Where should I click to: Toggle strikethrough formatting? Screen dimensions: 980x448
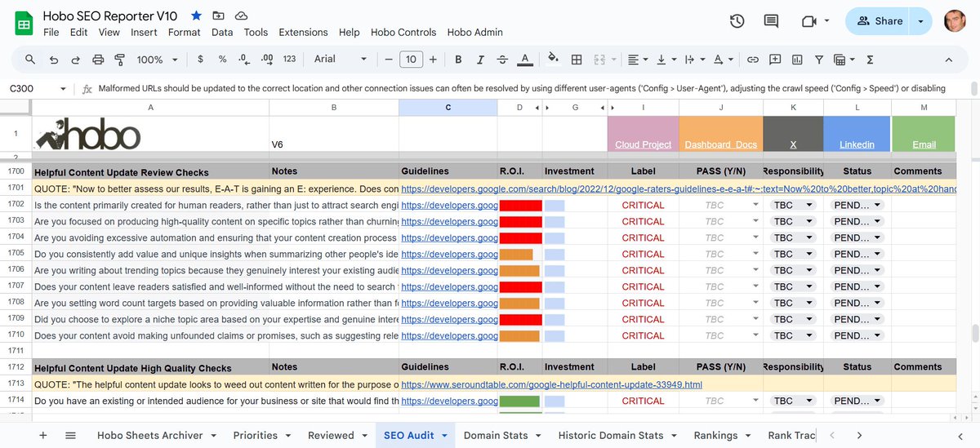click(x=502, y=60)
